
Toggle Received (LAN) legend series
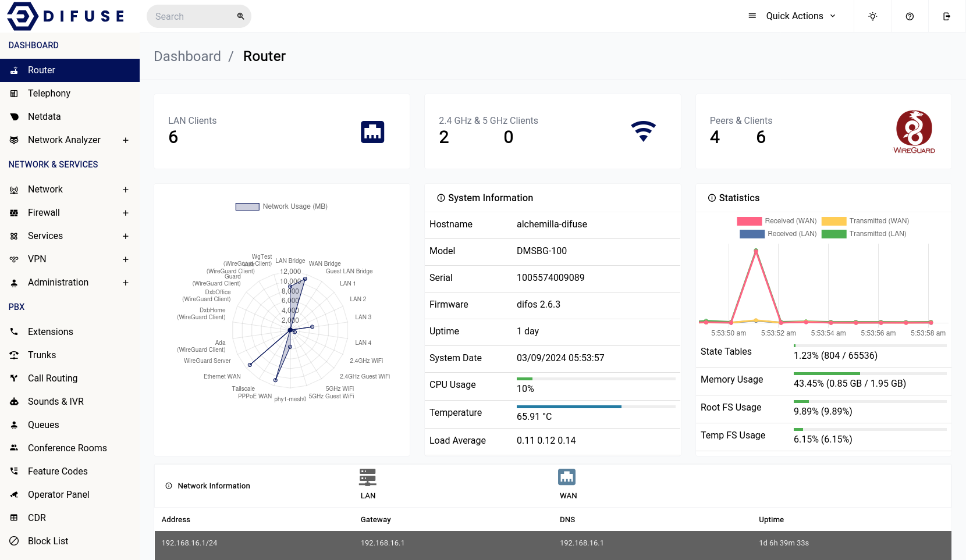click(x=778, y=234)
